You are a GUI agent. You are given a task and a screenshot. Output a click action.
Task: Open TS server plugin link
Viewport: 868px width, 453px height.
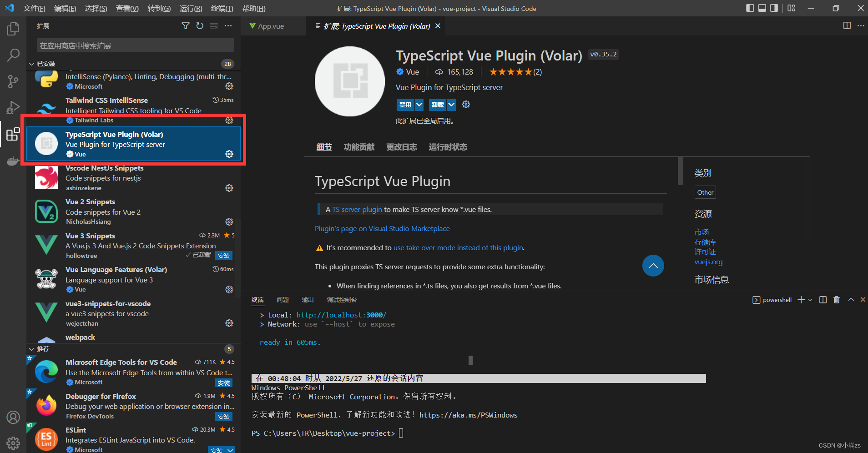357,210
